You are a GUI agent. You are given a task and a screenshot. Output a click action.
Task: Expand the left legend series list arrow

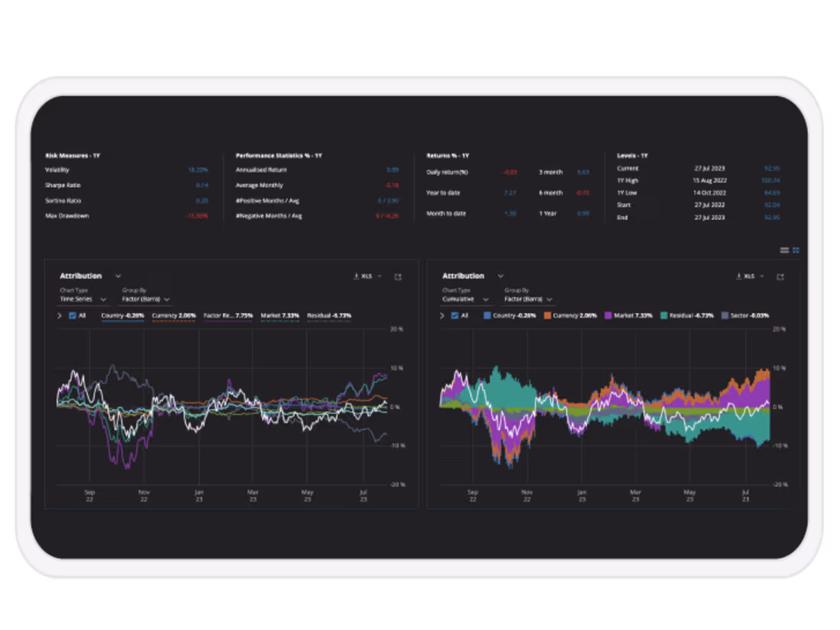click(59, 315)
